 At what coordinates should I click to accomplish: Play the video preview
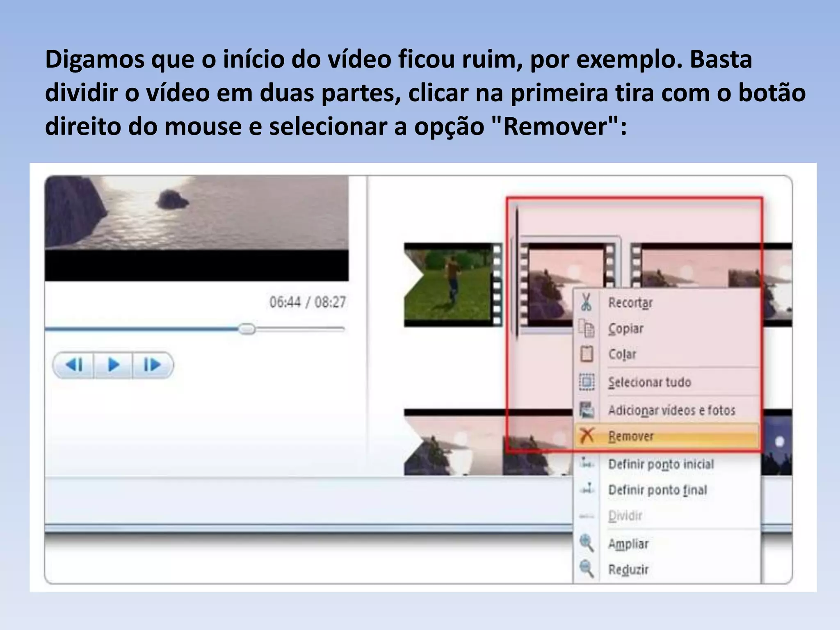point(113,365)
